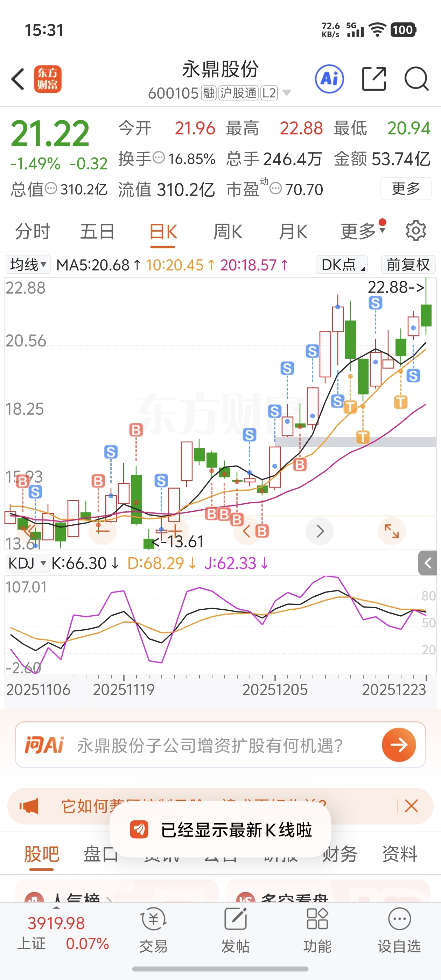
Task: Expand stock code dropdown triangle
Action: (x=287, y=93)
